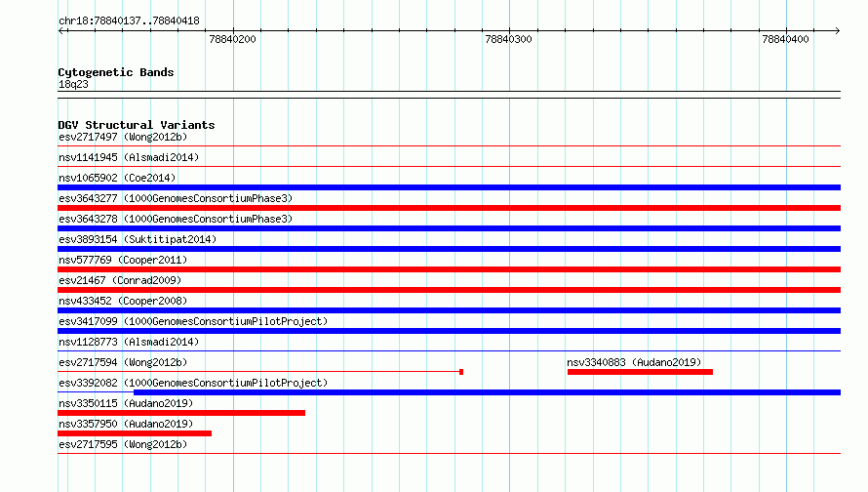The height and width of the screenshot is (492, 868).
Task: Open variant esv2717594 (Wong2012b) label
Action: 123,362
